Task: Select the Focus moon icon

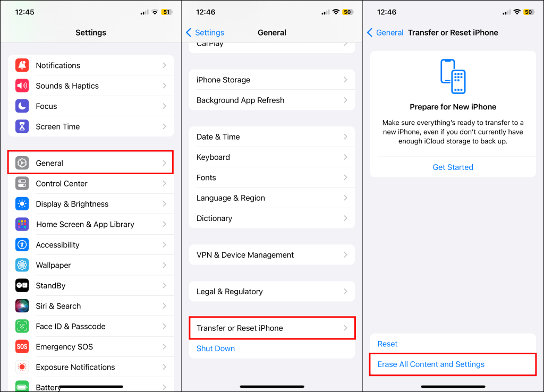Action: (22, 106)
